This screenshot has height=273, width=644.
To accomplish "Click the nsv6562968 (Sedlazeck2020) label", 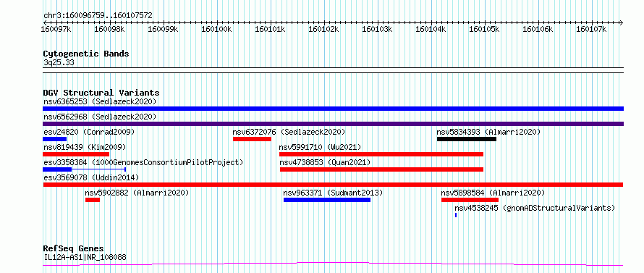I will point(100,117).
